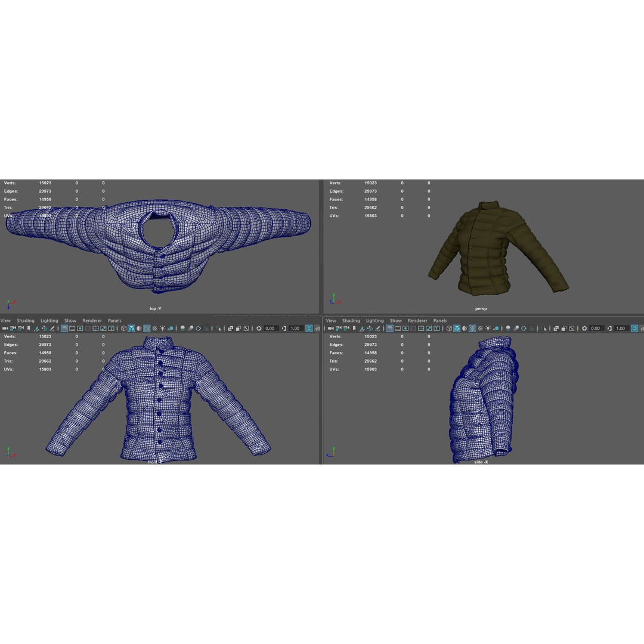Click Use Default Material icon in front panel

pyautogui.click(x=139, y=328)
